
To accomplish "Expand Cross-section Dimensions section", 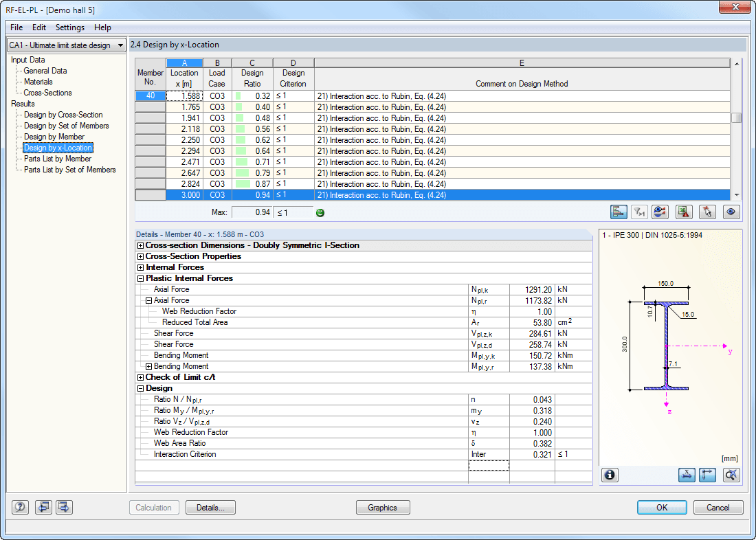I will click(140, 245).
